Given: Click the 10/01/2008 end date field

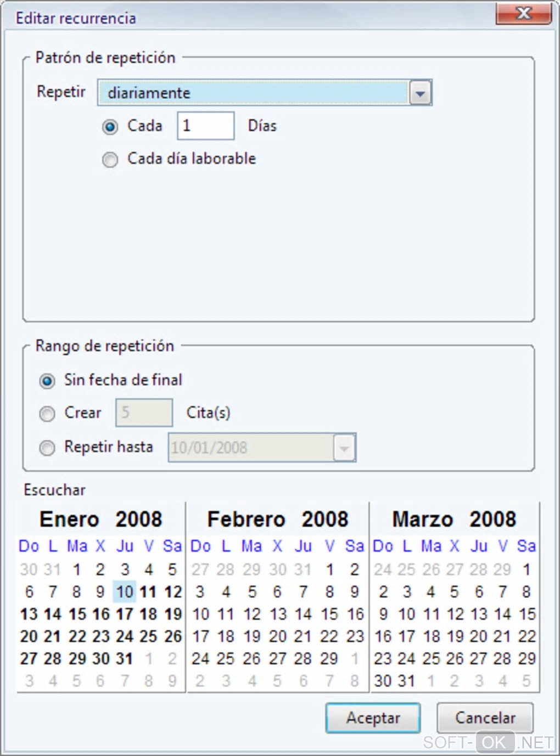Looking at the screenshot, I should [250, 448].
